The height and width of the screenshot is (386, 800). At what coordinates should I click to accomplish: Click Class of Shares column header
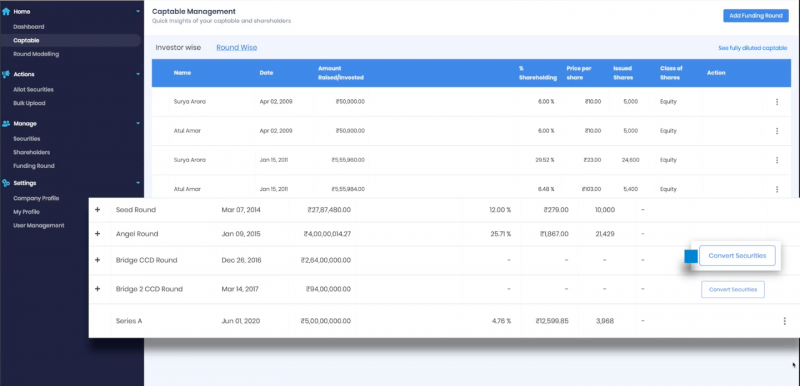click(x=671, y=73)
